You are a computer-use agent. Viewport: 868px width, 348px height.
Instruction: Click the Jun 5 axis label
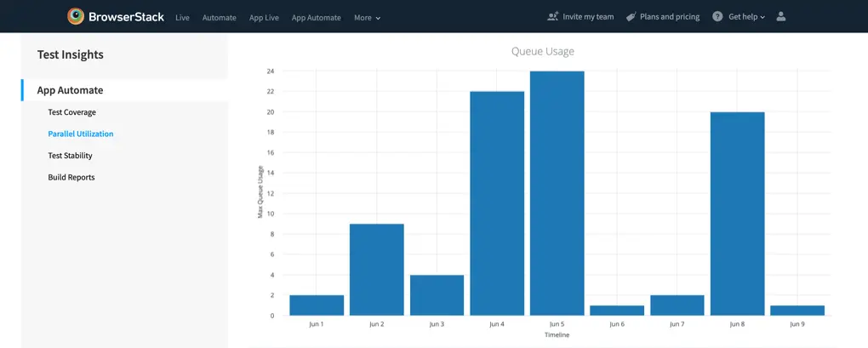(x=557, y=324)
